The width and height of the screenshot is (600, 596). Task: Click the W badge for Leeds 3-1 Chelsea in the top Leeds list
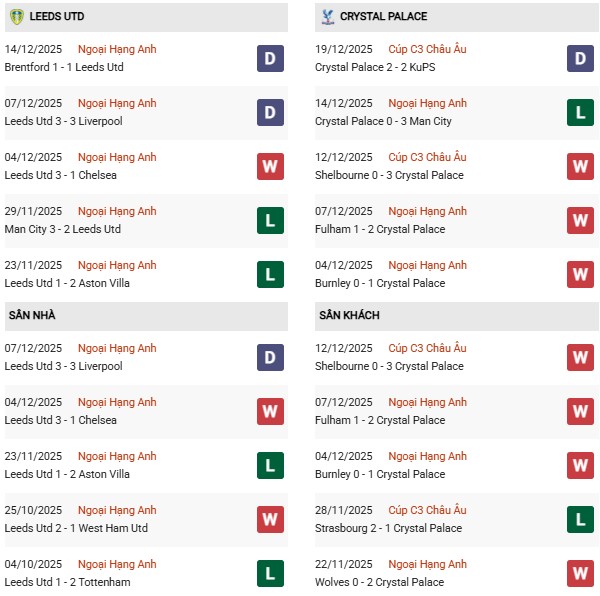click(x=270, y=166)
